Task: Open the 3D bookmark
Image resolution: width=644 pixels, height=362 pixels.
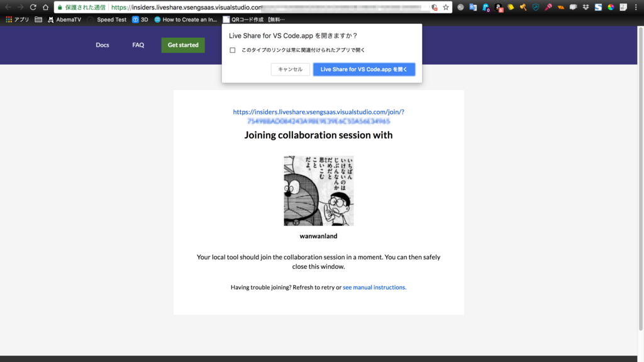Action: pyautogui.click(x=140, y=20)
